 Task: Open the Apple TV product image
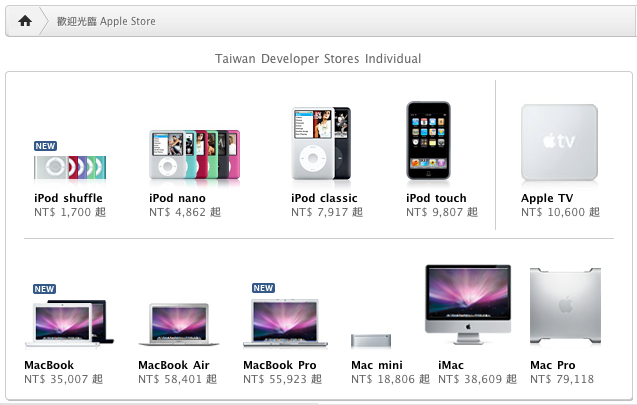559,142
